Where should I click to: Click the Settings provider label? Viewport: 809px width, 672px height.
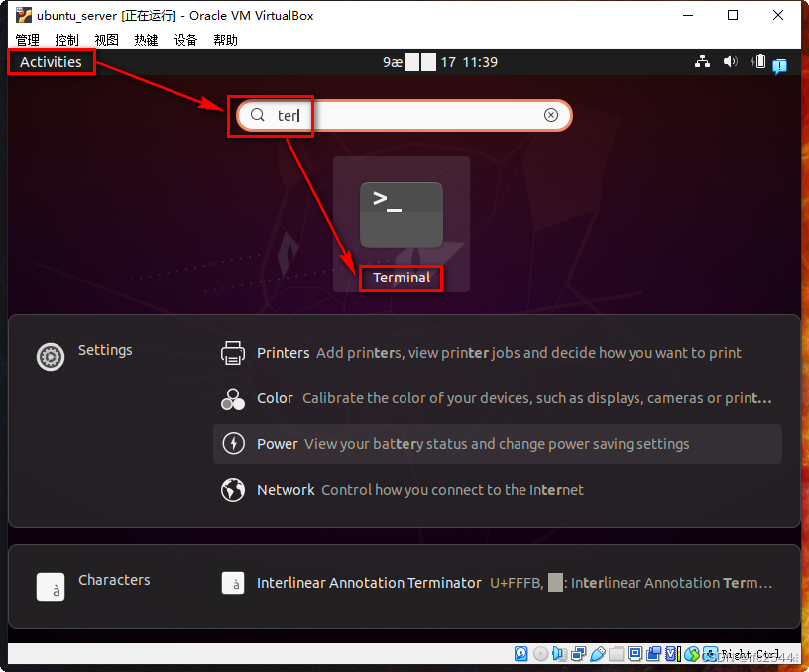click(105, 350)
